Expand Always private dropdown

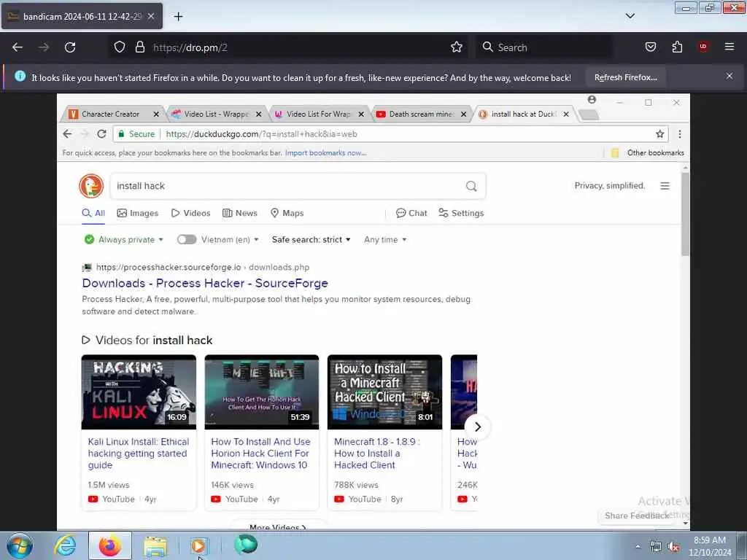pyautogui.click(x=124, y=239)
